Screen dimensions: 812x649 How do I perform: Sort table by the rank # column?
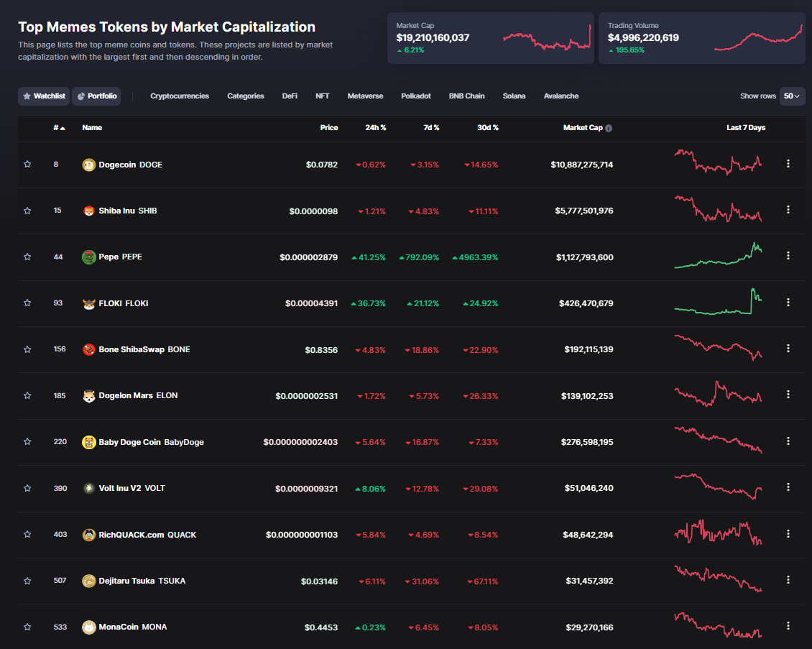59,128
